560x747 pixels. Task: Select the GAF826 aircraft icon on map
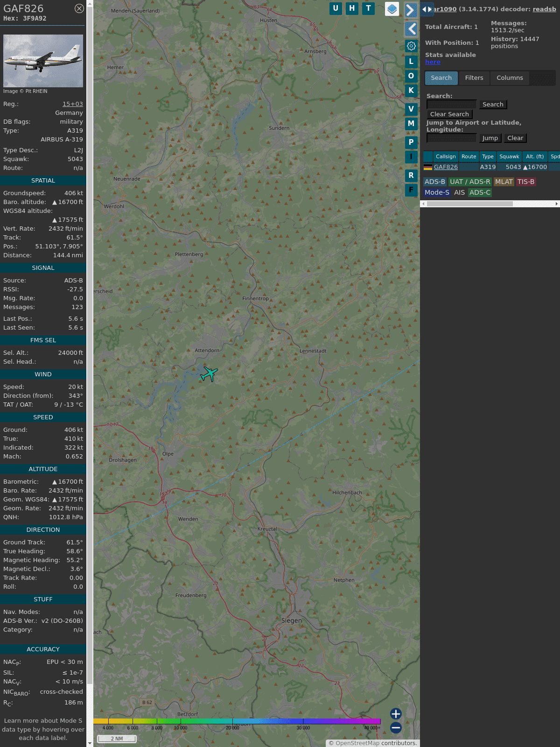coord(209,373)
